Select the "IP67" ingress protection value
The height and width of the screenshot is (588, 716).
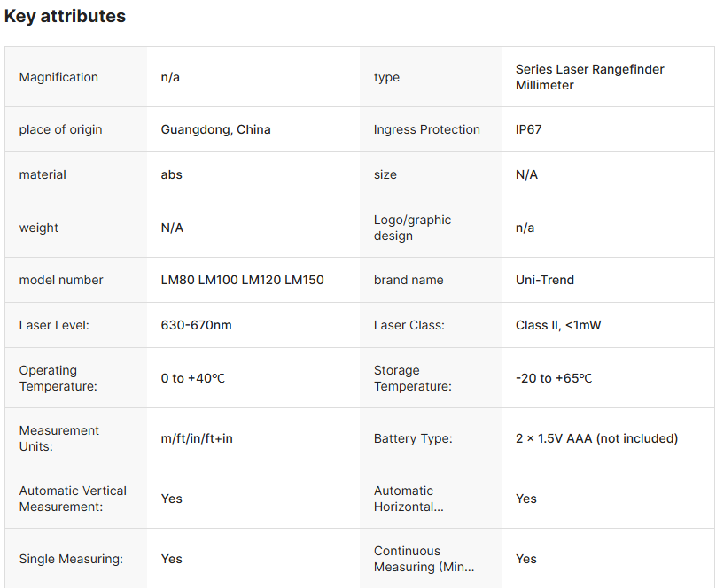pyautogui.click(x=528, y=129)
